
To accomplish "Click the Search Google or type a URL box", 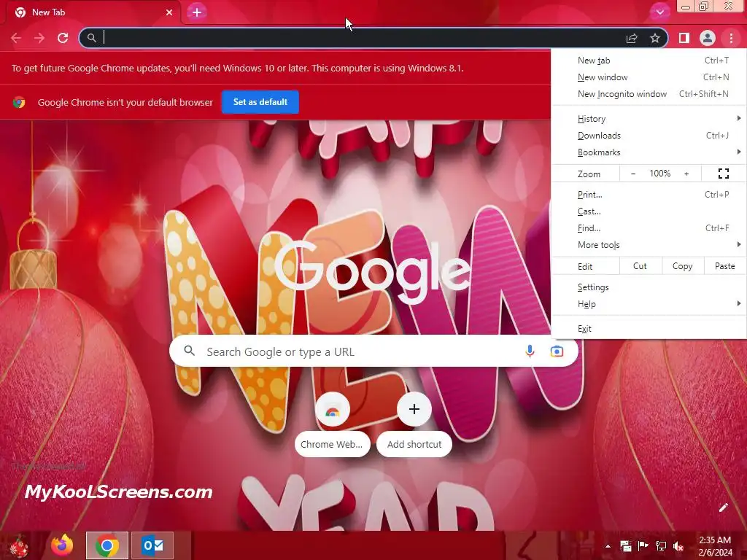I will click(373, 351).
